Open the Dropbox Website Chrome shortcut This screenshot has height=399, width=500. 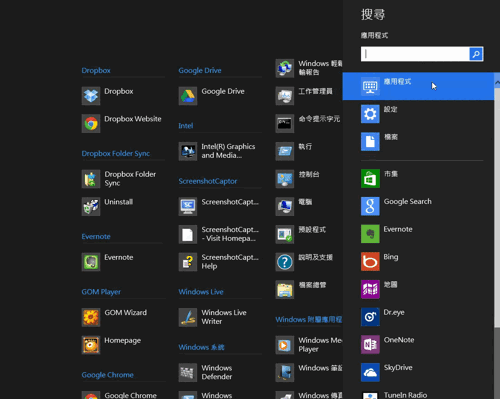[121, 123]
